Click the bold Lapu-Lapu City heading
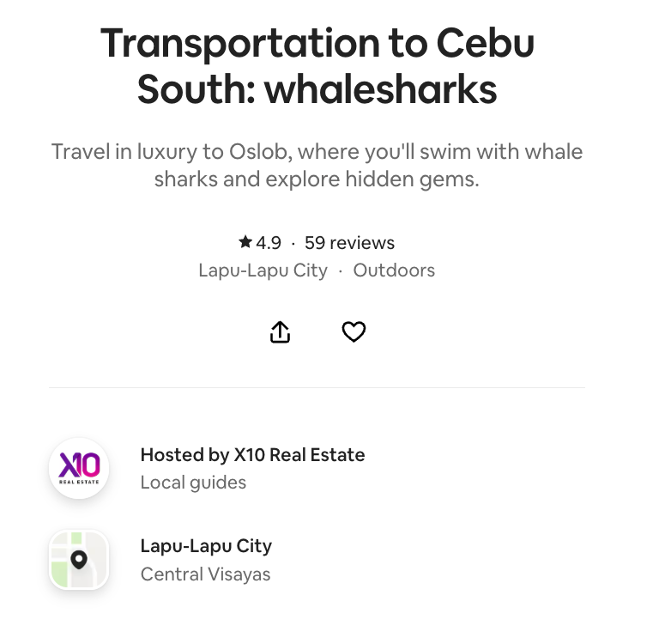 (x=206, y=546)
